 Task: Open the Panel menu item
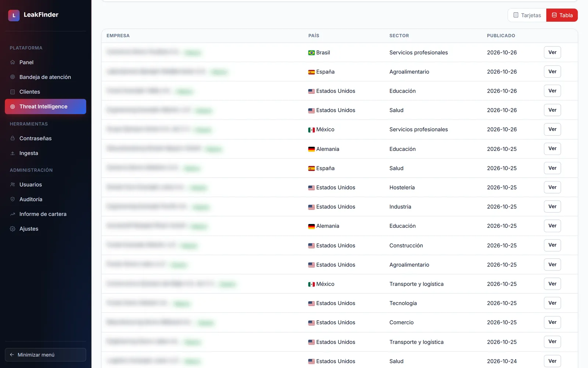(x=46, y=62)
